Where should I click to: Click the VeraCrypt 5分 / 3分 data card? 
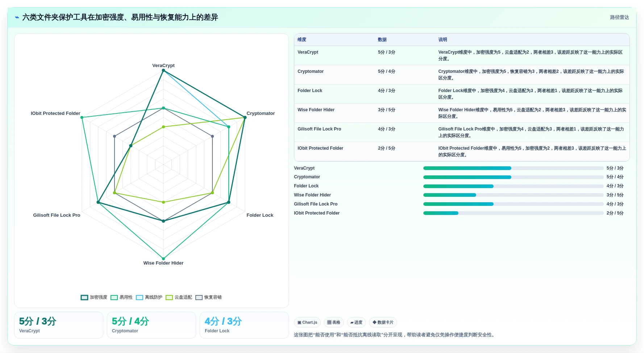click(x=59, y=325)
